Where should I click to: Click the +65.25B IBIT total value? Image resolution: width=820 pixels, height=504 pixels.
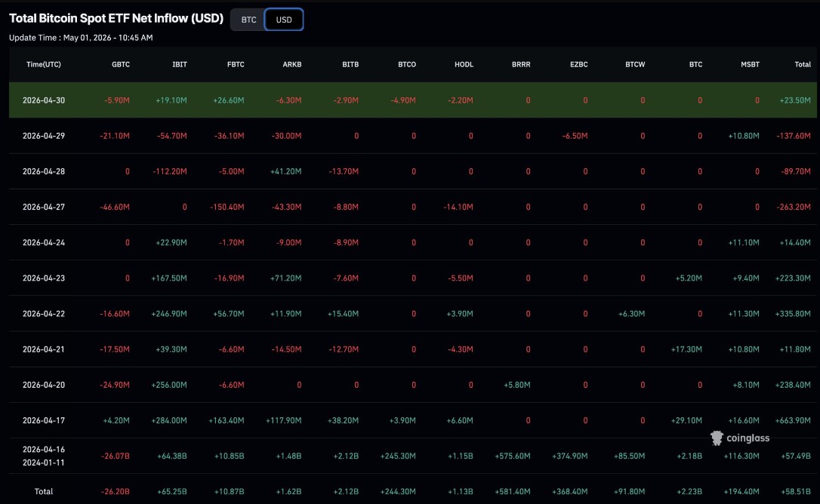(172, 491)
